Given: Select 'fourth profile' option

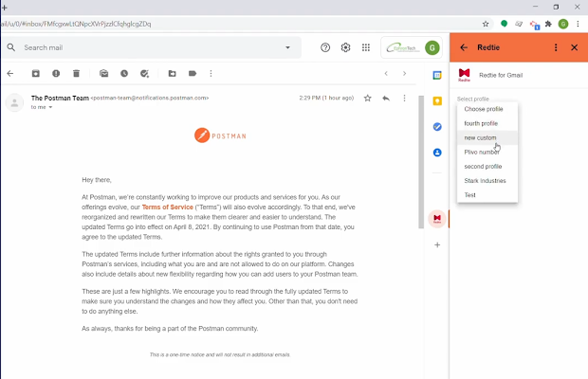Looking at the screenshot, I should click(x=487, y=123).
